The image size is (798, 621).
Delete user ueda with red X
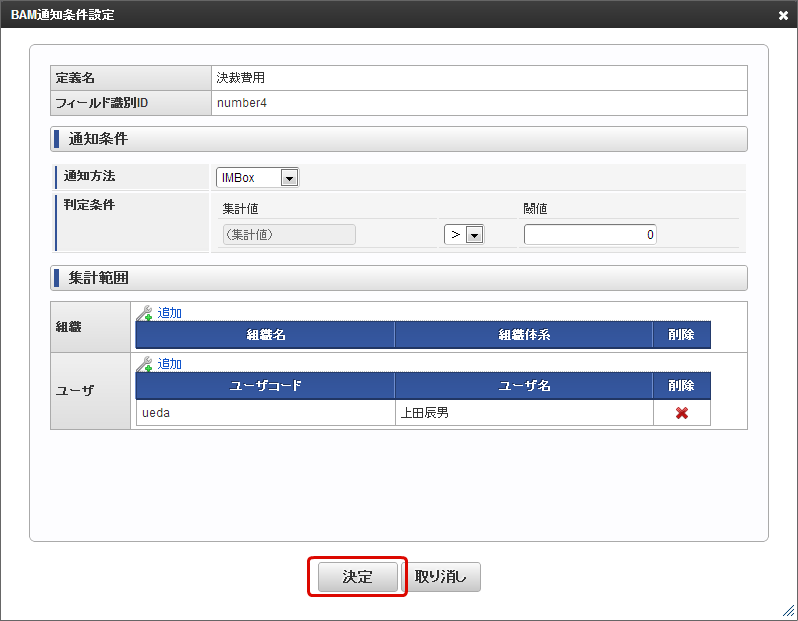click(681, 413)
